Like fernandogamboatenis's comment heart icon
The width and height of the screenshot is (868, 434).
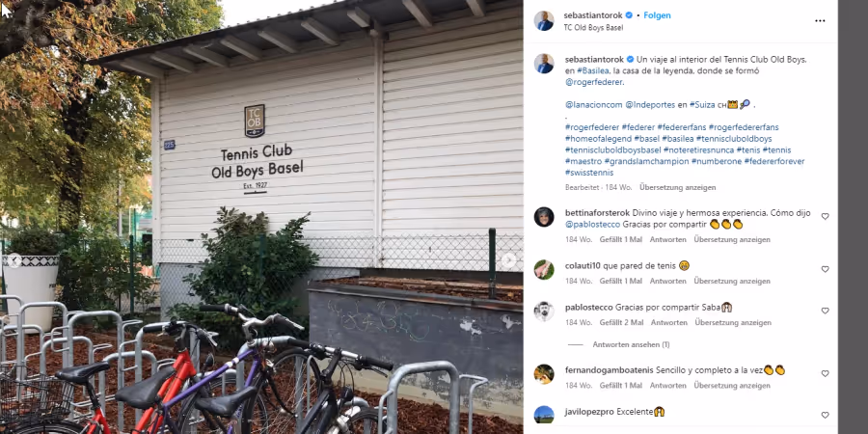click(x=825, y=373)
